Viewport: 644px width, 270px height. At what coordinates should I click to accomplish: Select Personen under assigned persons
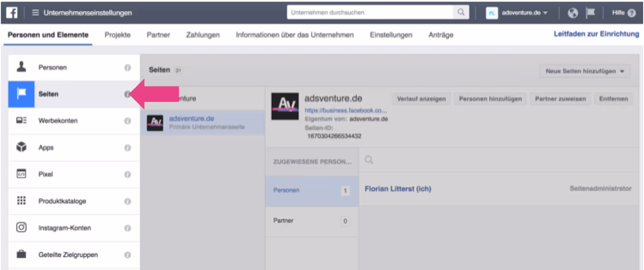(312, 190)
